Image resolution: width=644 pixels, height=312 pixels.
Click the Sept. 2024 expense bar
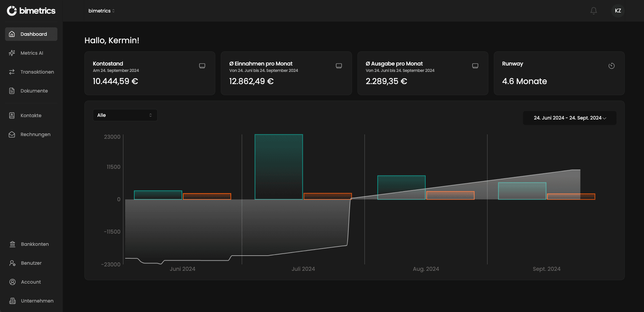[x=571, y=197]
